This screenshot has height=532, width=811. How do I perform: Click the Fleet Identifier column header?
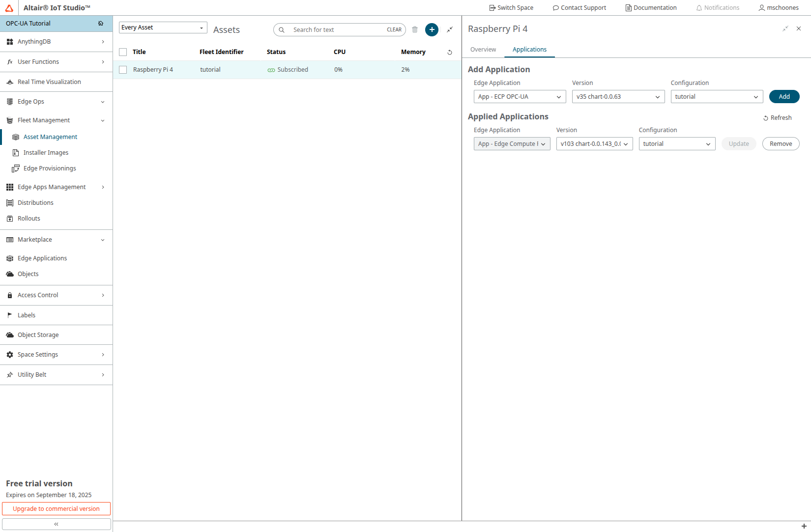[x=222, y=52]
